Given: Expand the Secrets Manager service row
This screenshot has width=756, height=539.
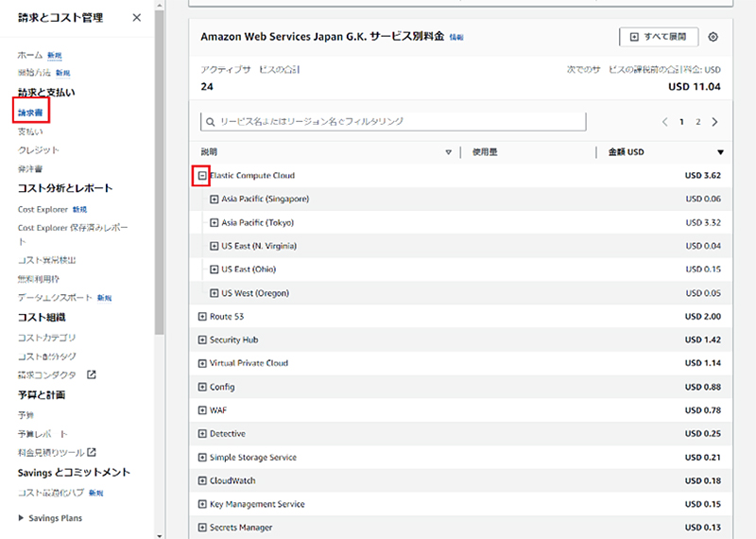Looking at the screenshot, I should [202, 528].
